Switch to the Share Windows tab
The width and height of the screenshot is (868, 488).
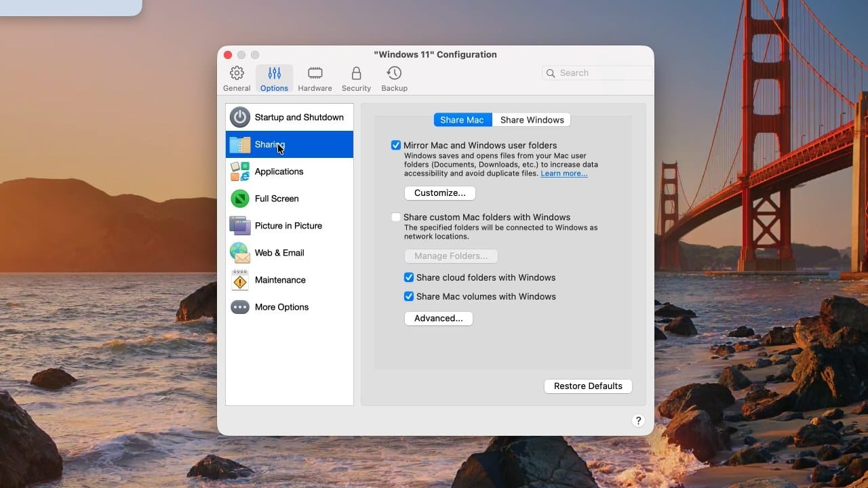pos(532,120)
